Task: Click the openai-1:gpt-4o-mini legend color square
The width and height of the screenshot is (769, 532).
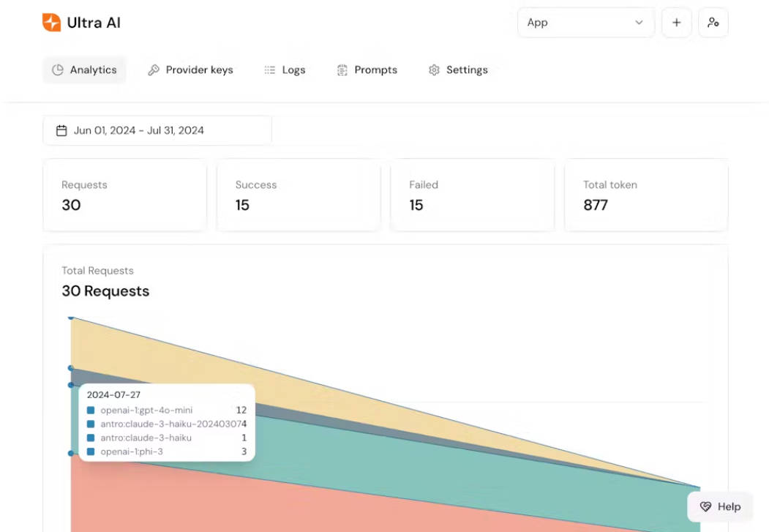Action: pos(91,411)
